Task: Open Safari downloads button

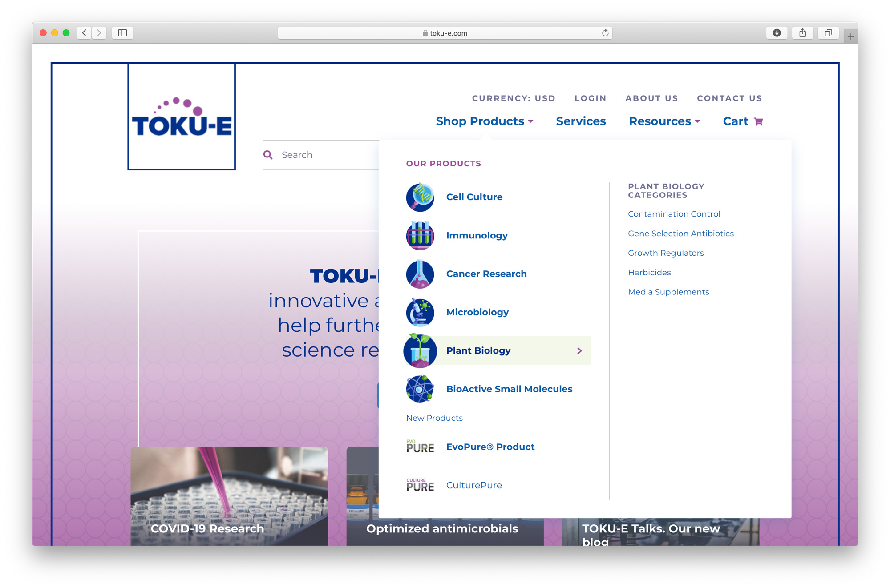Action: click(777, 33)
